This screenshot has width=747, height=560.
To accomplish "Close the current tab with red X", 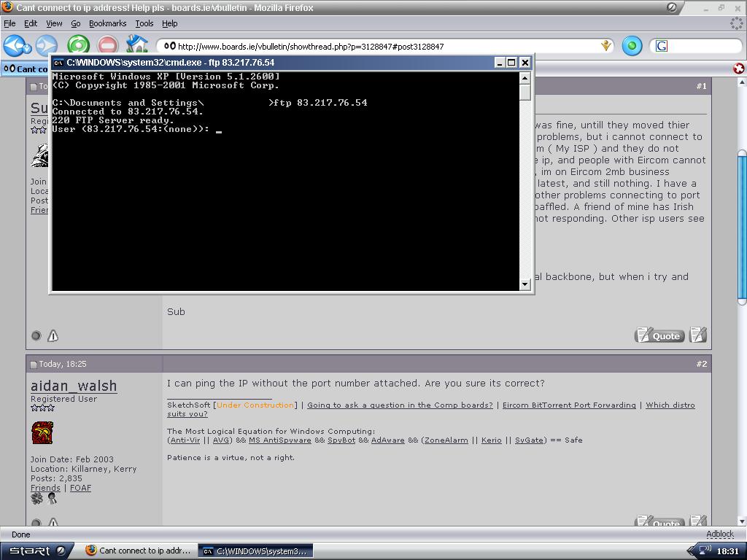I will pos(738,69).
